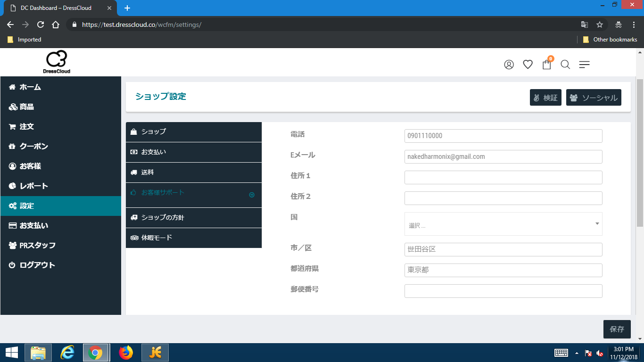
Task: Open the incognito indicator icon
Action: pos(619,25)
